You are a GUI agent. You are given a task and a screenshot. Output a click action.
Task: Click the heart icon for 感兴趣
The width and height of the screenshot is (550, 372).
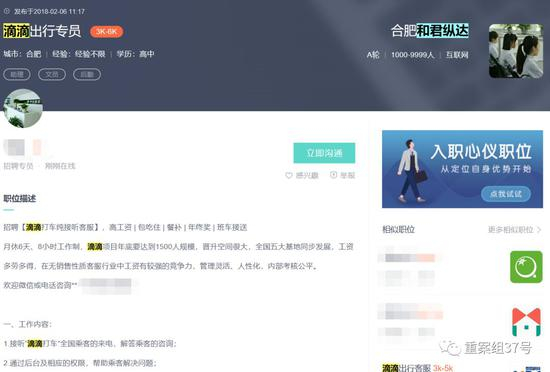289,175
